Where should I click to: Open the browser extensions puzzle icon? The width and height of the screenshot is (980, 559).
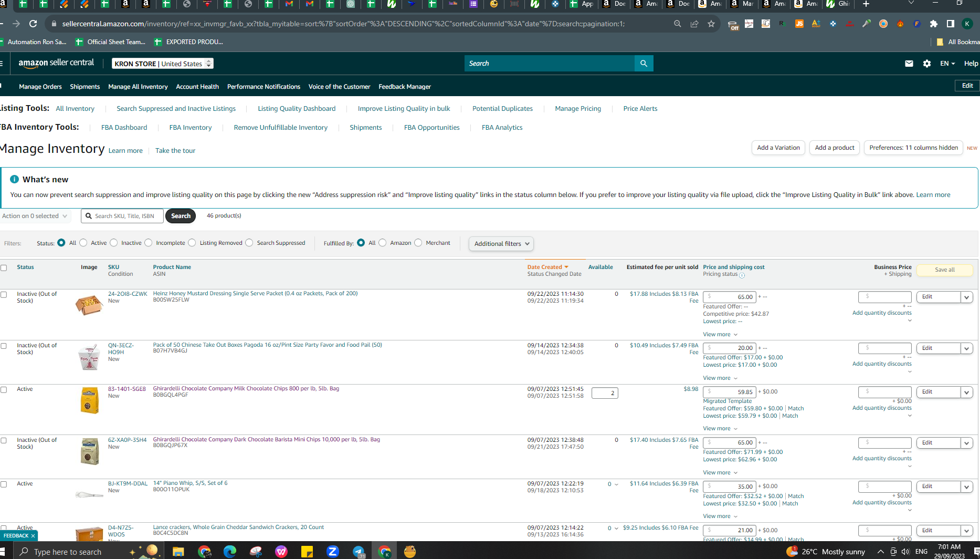pos(934,24)
